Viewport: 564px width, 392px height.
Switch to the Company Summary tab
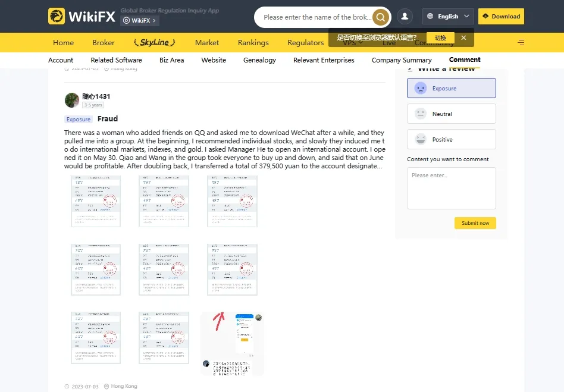click(x=402, y=60)
